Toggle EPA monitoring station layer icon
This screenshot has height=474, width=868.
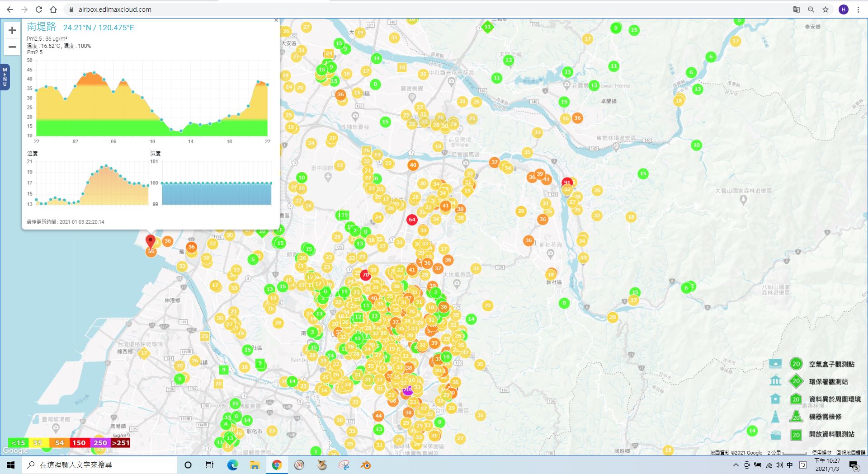(x=775, y=381)
